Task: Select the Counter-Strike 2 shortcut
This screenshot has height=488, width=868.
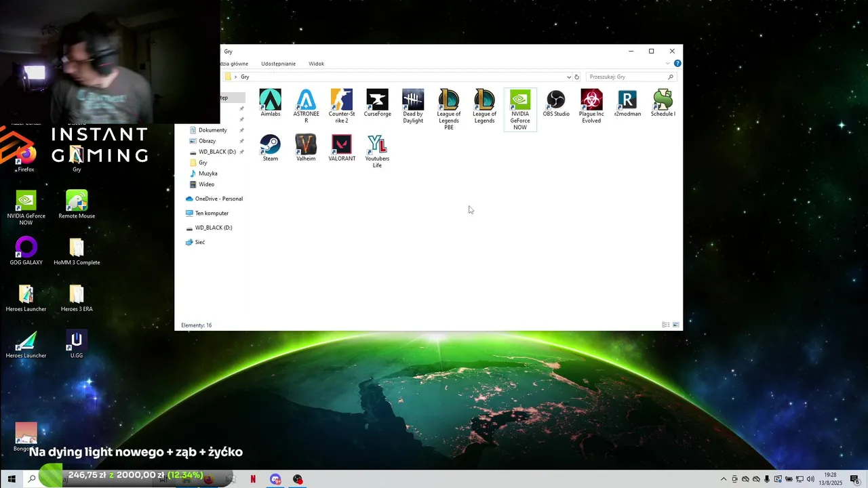Action: (342, 106)
